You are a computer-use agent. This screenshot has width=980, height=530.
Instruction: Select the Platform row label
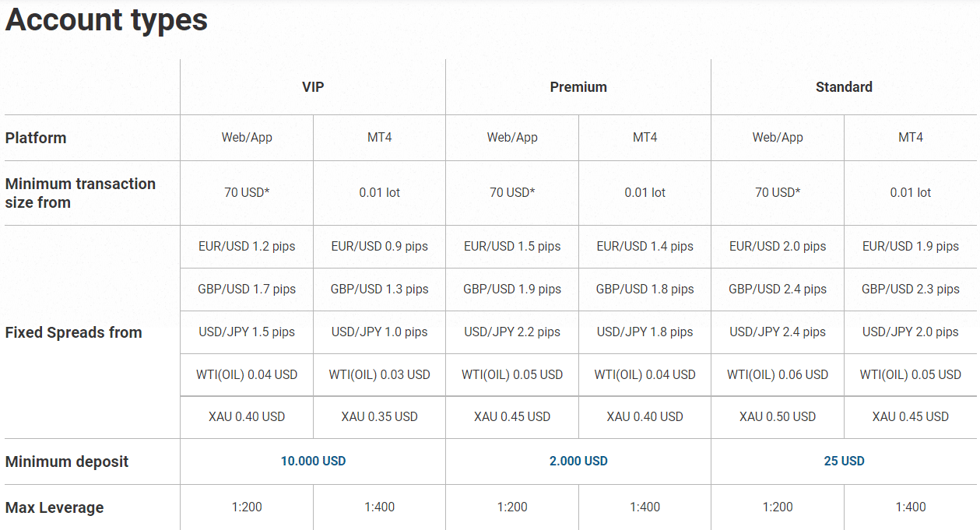[x=36, y=138]
